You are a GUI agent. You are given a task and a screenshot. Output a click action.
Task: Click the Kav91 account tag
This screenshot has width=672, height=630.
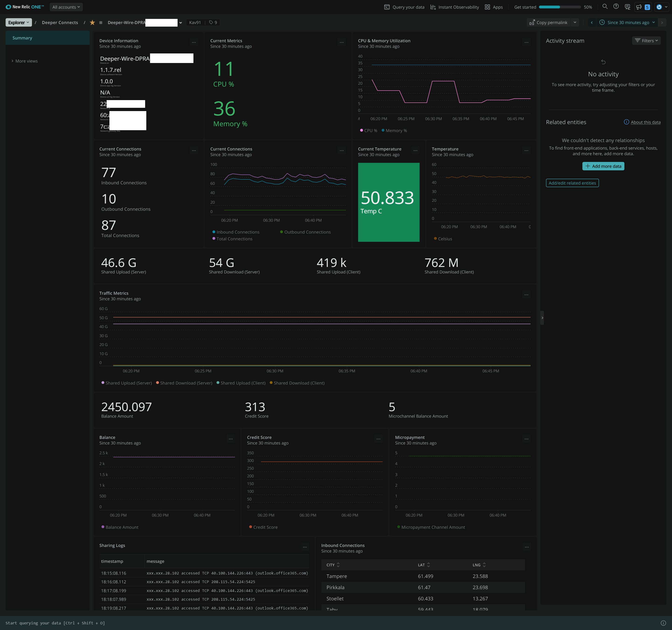pos(195,22)
